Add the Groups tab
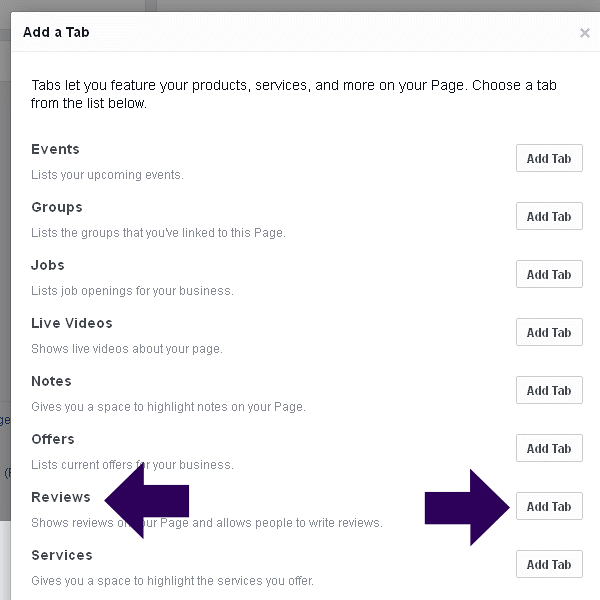 pyautogui.click(x=549, y=216)
